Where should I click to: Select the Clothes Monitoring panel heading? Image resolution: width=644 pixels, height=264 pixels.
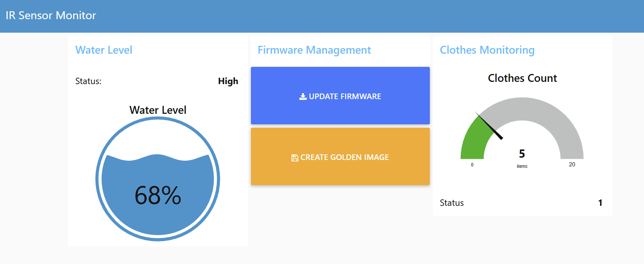pos(487,50)
